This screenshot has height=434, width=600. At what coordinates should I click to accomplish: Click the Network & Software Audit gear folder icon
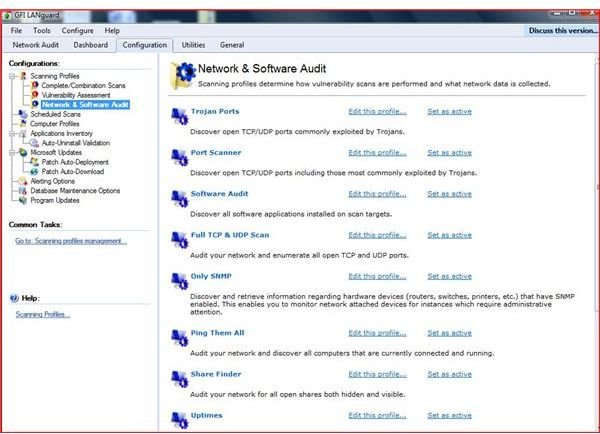pos(183,75)
